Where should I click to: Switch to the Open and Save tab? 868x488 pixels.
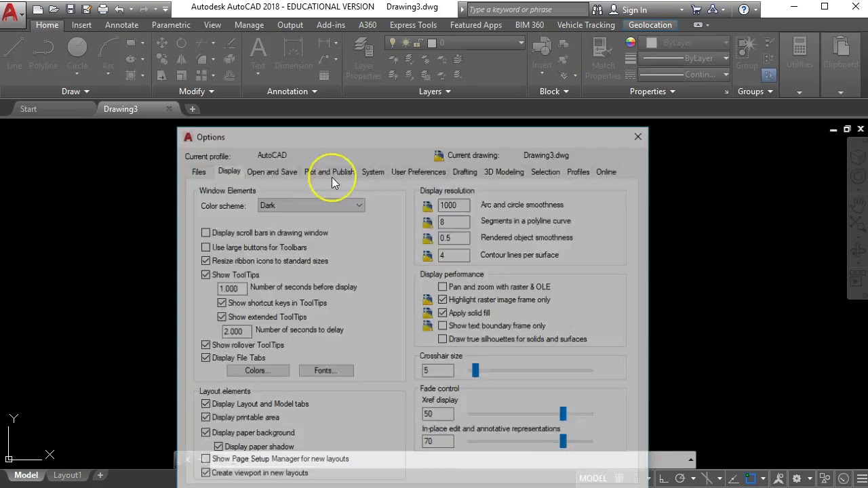(272, 171)
